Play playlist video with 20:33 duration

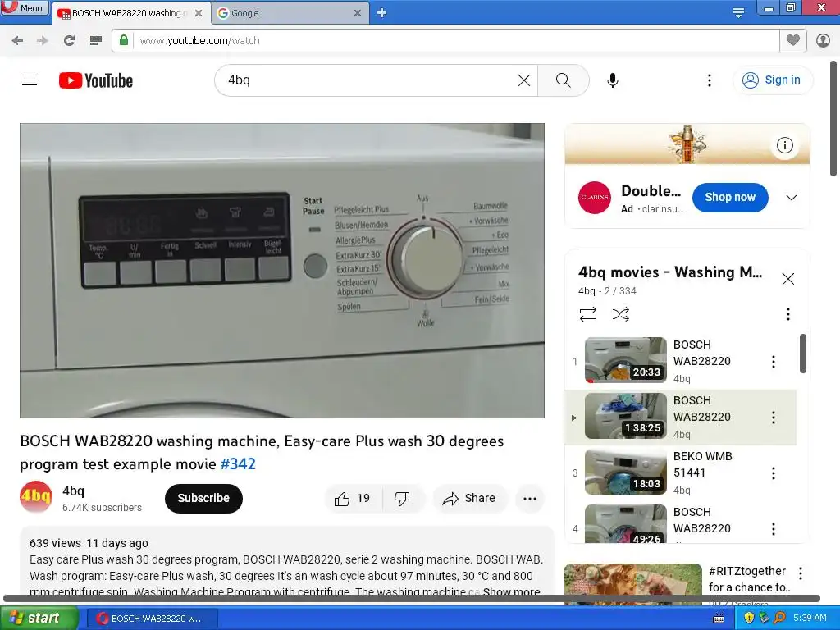click(x=625, y=360)
